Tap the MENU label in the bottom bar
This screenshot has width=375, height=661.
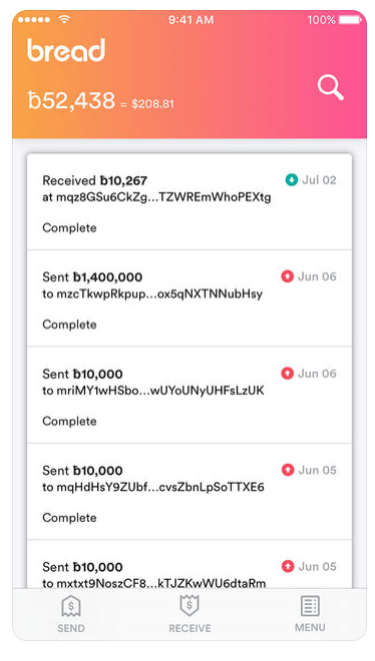click(310, 627)
